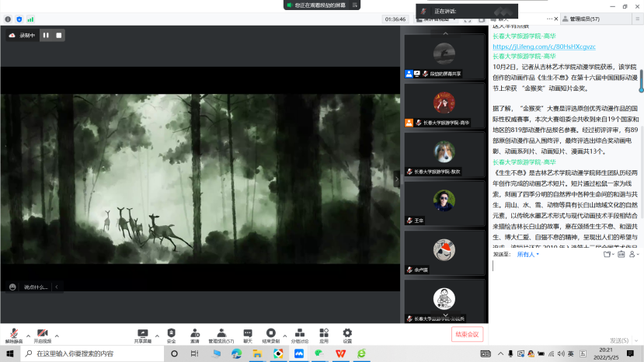The height and width of the screenshot is (362, 644).
Task: Stop recording via 结束录制 icon
Action: pos(270,336)
